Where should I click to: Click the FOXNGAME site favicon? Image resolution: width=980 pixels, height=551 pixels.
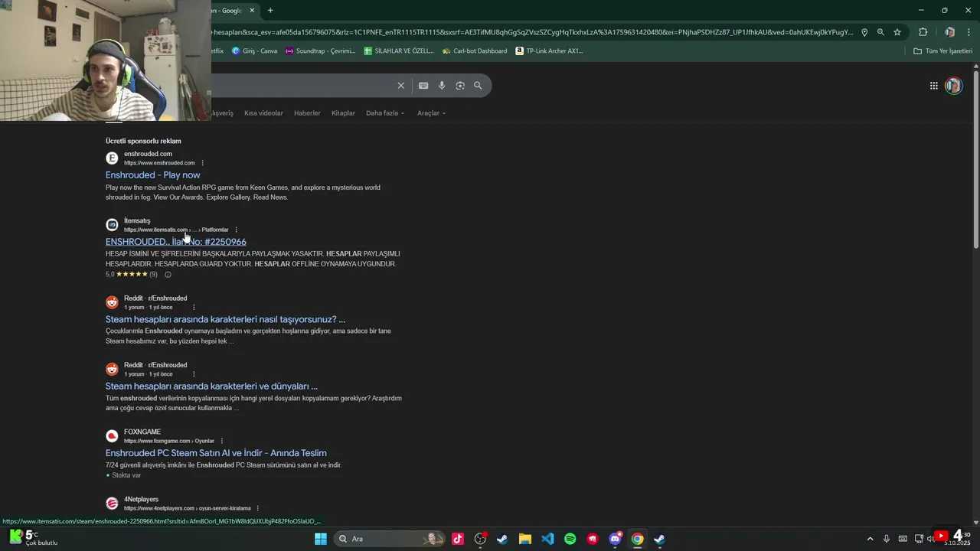pos(112,436)
